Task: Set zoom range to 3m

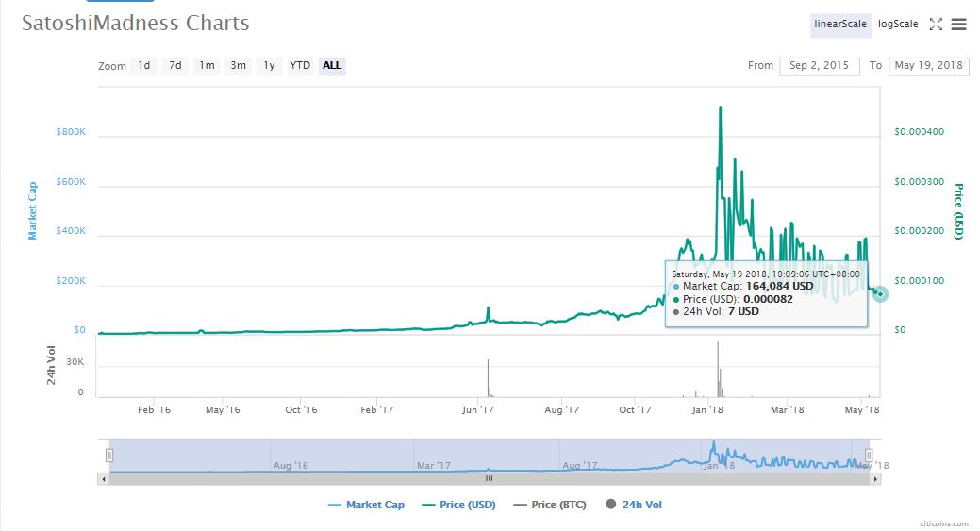Action: (238, 66)
